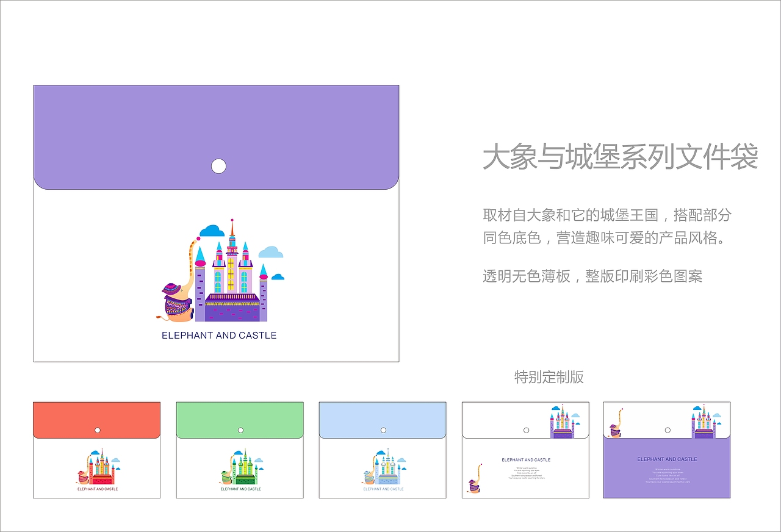Toggle the snap button on the green folder
781x532 pixels.
(x=240, y=430)
